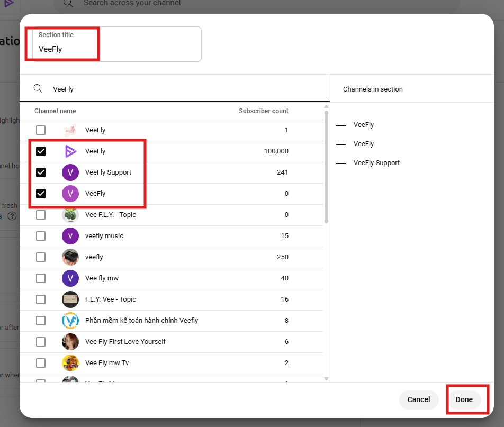Click the Vee F.L.Y. - Topic avatar
The width and height of the screenshot is (504, 427).
(x=70, y=214)
